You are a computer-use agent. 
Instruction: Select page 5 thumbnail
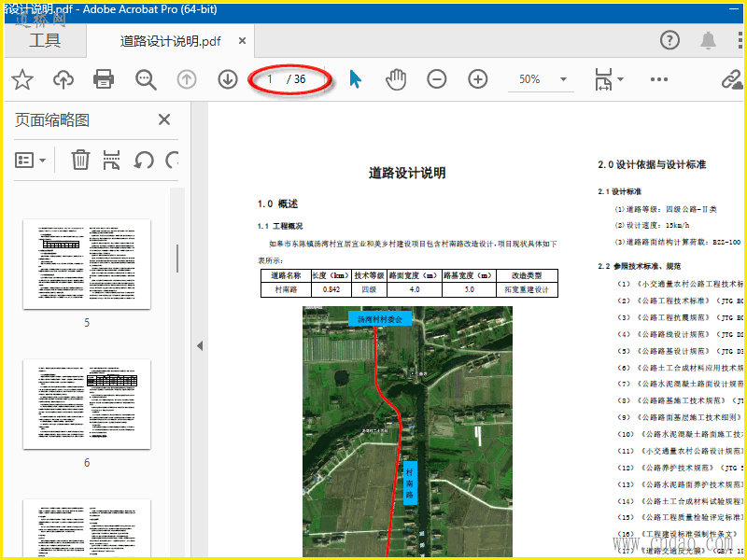coord(87,264)
